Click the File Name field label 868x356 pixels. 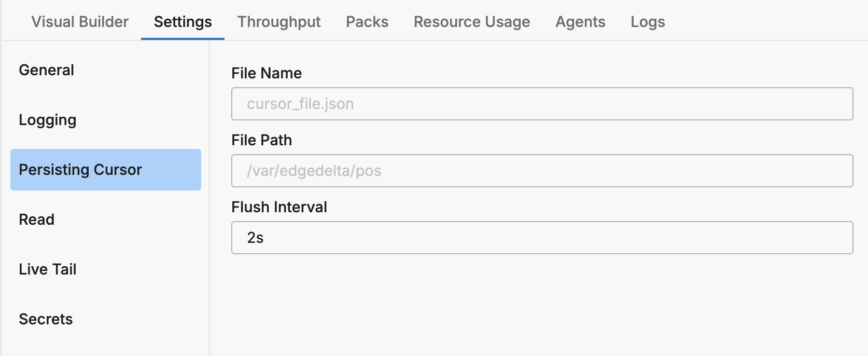pyautogui.click(x=267, y=73)
